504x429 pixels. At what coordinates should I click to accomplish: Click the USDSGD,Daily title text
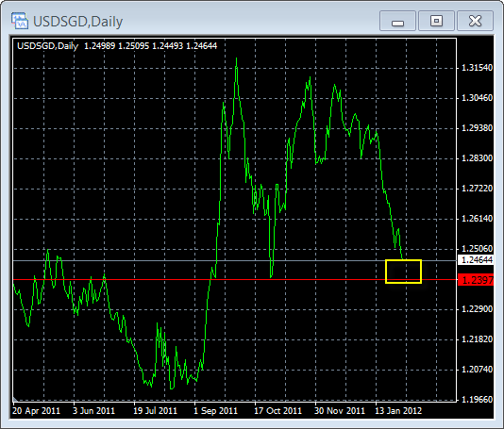(77, 22)
